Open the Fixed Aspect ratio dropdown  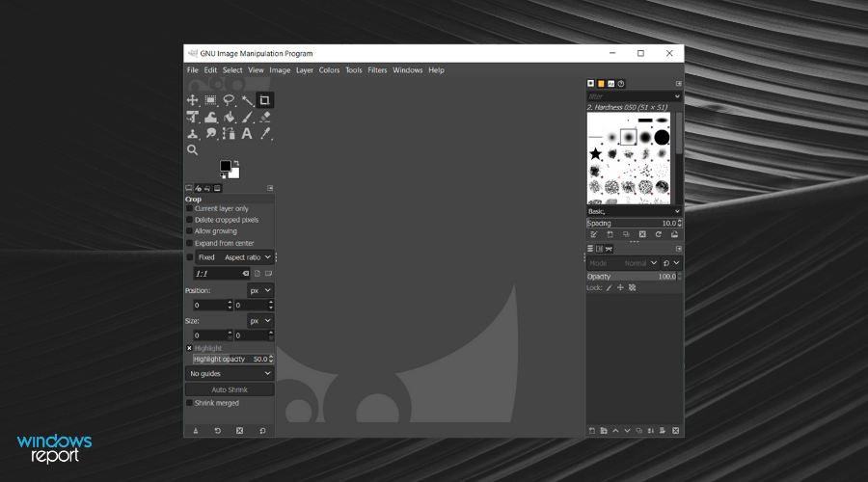pyautogui.click(x=234, y=257)
